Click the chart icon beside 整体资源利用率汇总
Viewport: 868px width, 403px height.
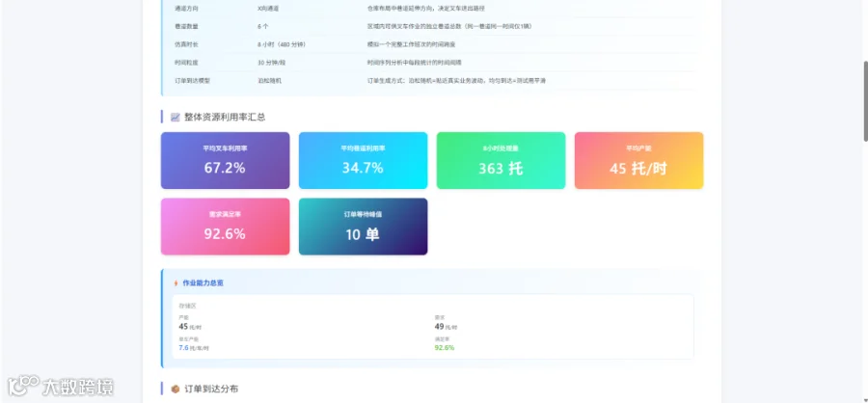(175, 117)
